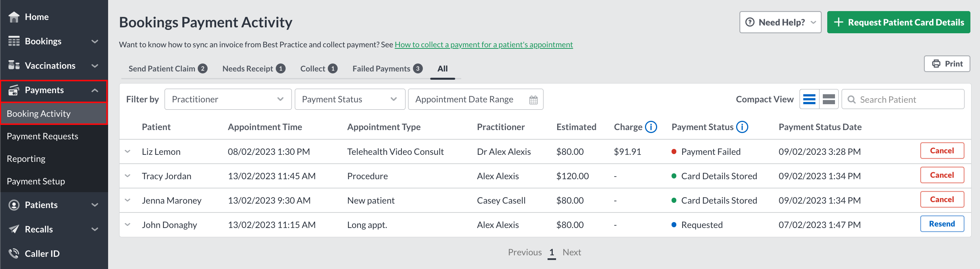Switch to the expanded row view toggle
Screen dimensions: 980x269
point(829,99)
